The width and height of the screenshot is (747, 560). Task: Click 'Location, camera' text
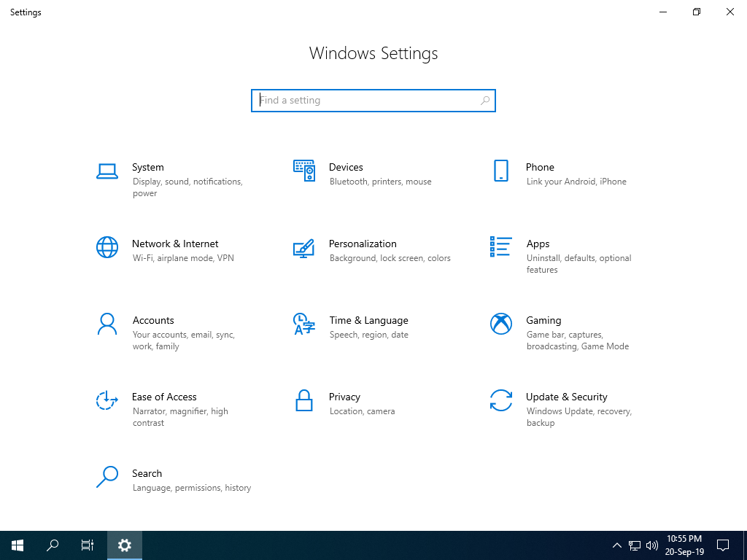pos(362,411)
